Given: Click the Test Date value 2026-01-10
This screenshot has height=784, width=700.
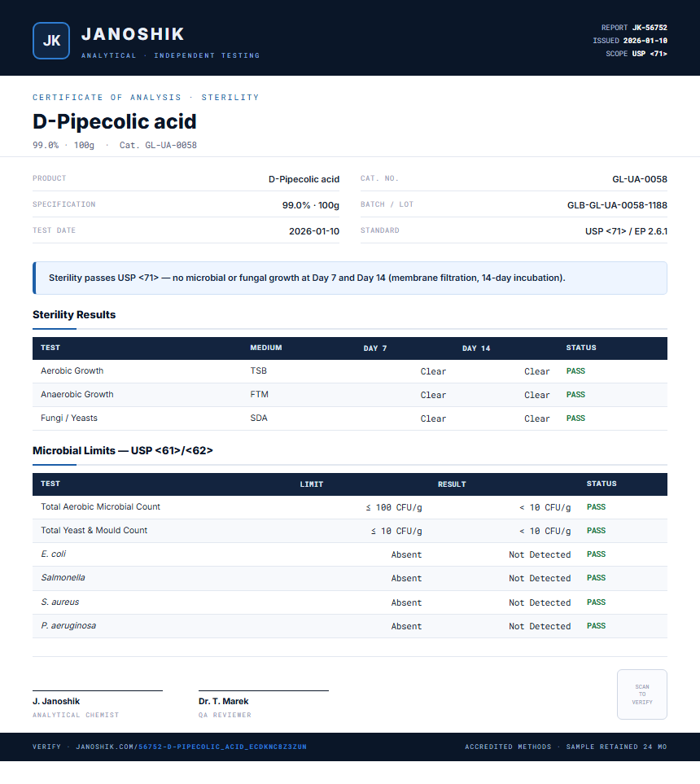Looking at the screenshot, I should (x=314, y=231).
